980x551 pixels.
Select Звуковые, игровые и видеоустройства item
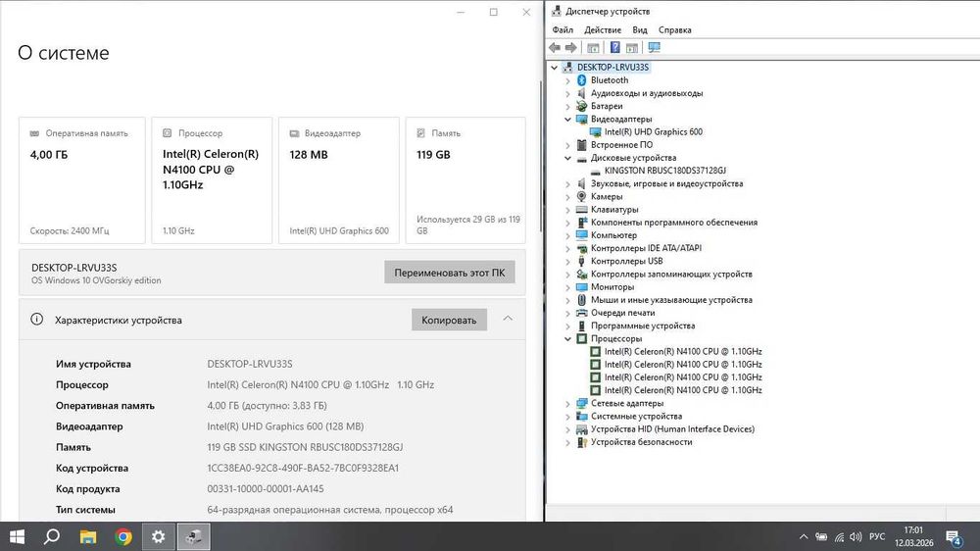[x=666, y=184]
